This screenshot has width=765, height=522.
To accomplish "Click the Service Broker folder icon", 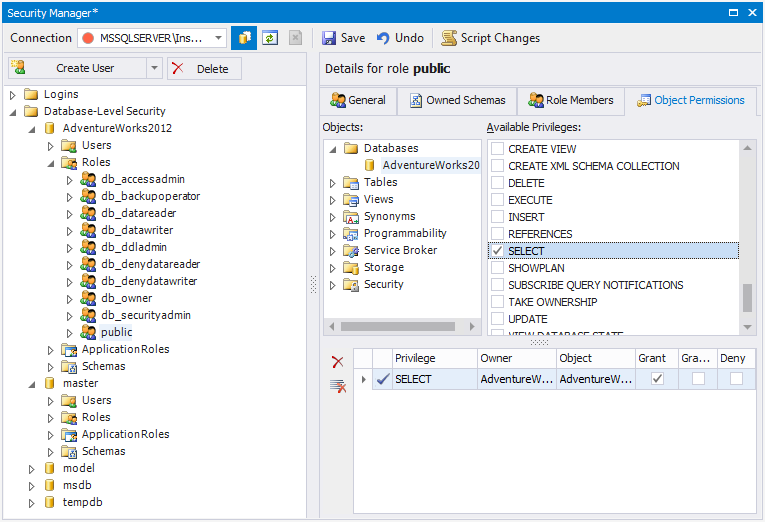I will 351,251.
